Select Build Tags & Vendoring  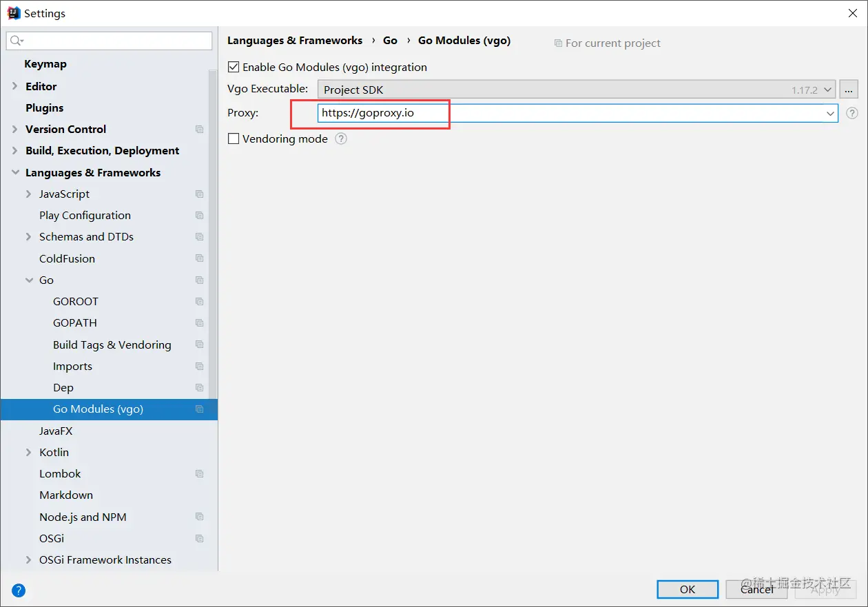[112, 345]
